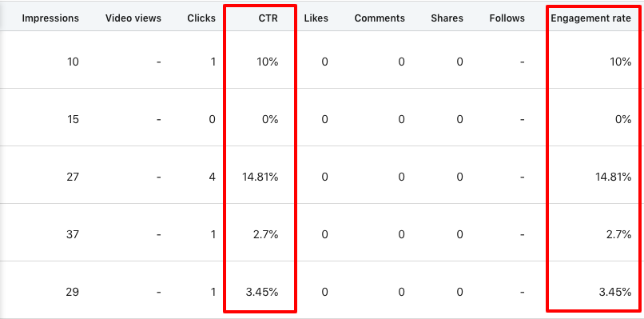Image resolution: width=644 pixels, height=319 pixels.
Task: Select the 14.81% Engagement rate cell
Action: (x=613, y=177)
